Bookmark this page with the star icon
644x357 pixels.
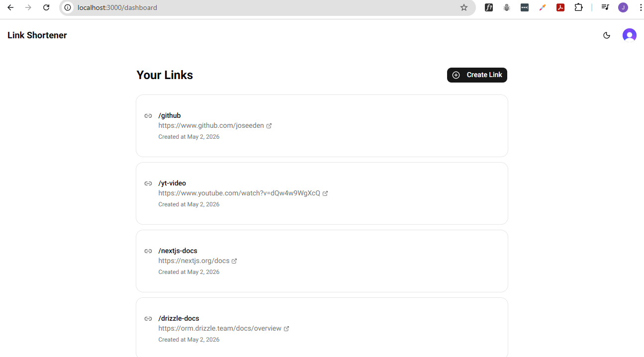tap(464, 7)
